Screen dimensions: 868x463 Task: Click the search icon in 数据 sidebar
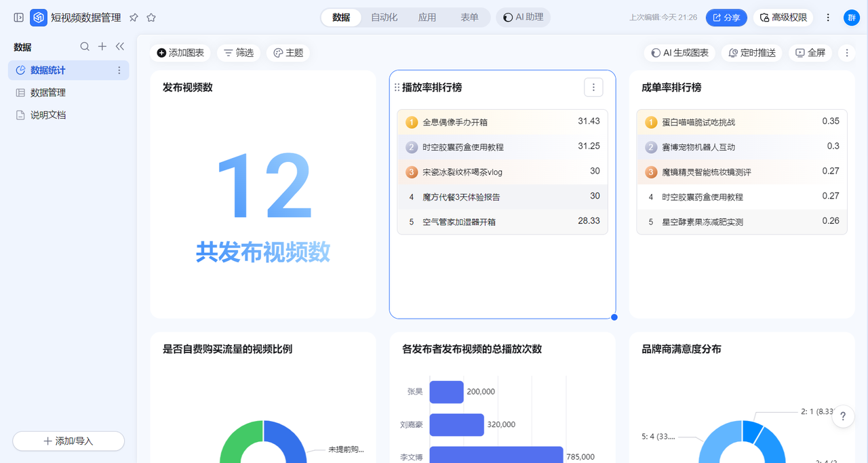(x=85, y=47)
